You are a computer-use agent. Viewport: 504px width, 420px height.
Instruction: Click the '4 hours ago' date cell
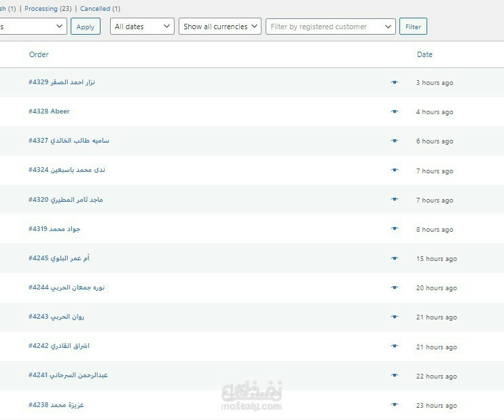pyautogui.click(x=435, y=112)
